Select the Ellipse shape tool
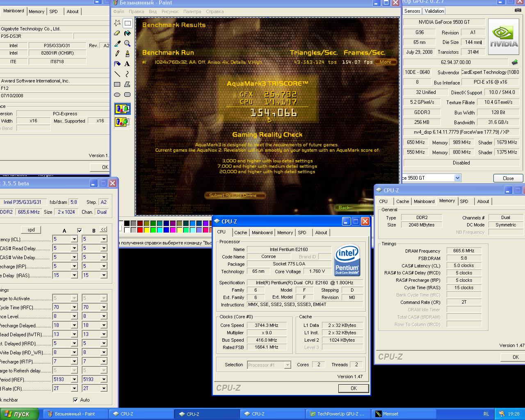 117,95
